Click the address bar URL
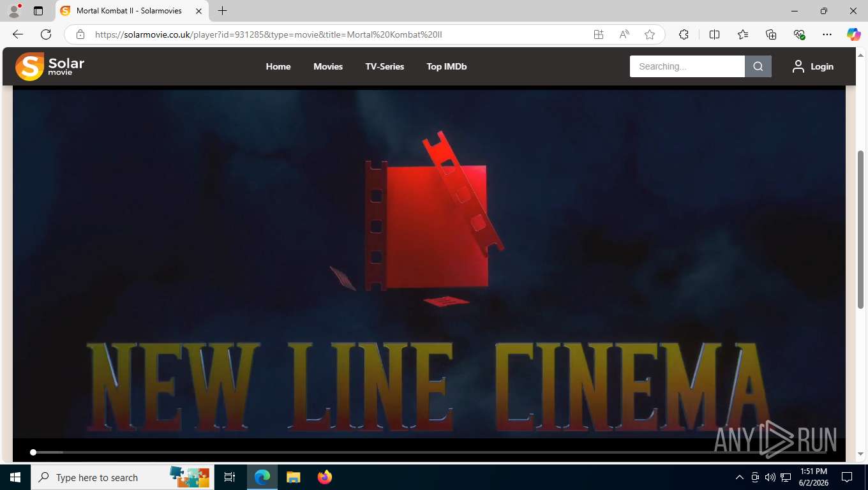This screenshot has height=490, width=868. click(x=268, y=34)
